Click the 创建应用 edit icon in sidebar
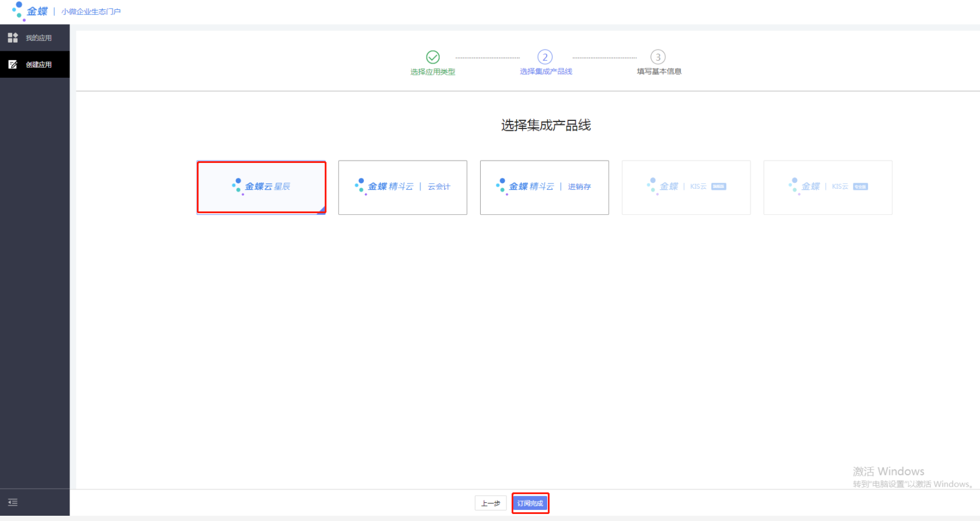Image resolution: width=980 pixels, height=521 pixels. pyautogui.click(x=13, y=64)
